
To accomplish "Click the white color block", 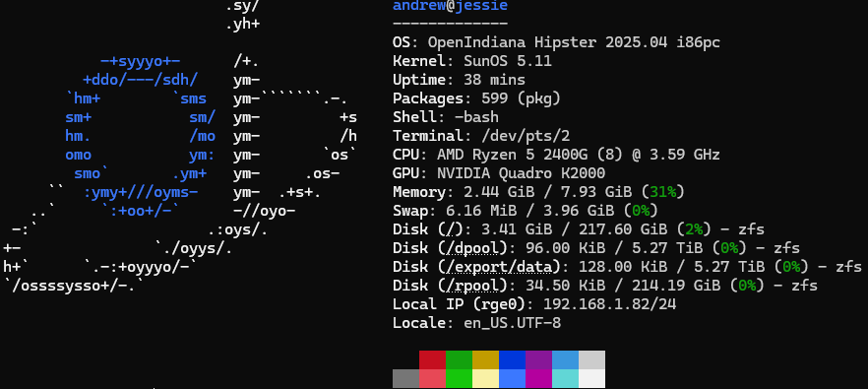I will point(591,378).
